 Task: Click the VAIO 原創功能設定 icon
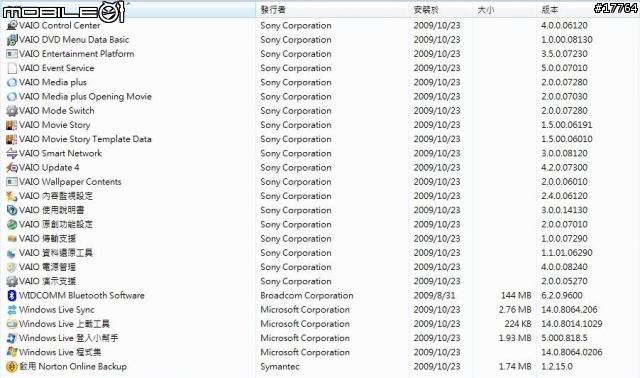(12, 225)
